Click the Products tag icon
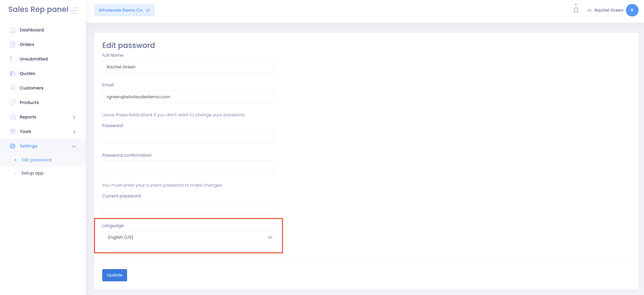The image size is (644, 295). (x=13, y=102)
